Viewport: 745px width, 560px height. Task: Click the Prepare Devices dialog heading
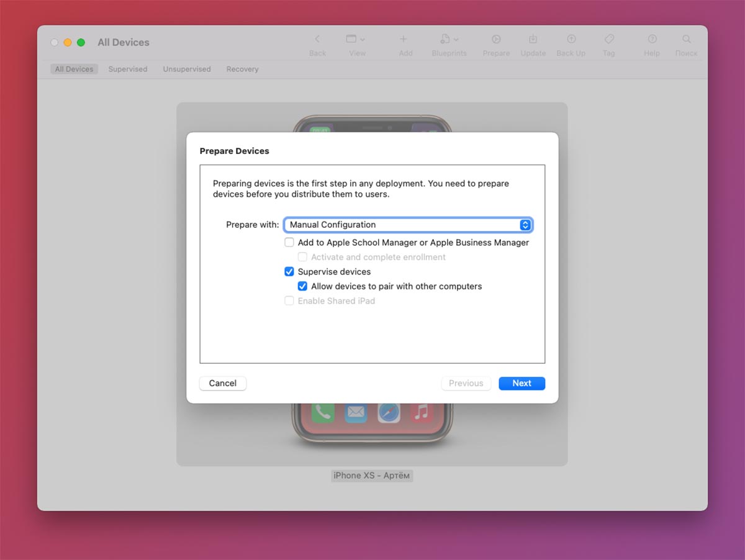point(235,151)
